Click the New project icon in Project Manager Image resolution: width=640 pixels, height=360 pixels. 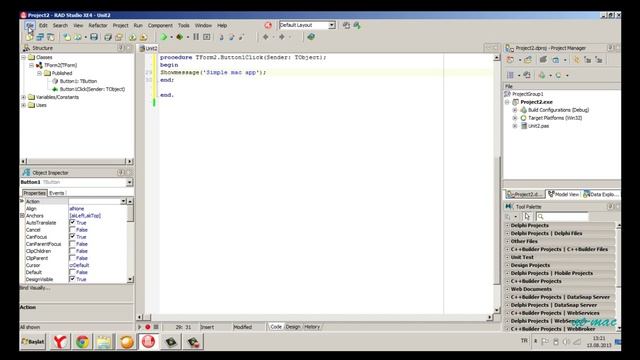[528, 60]
